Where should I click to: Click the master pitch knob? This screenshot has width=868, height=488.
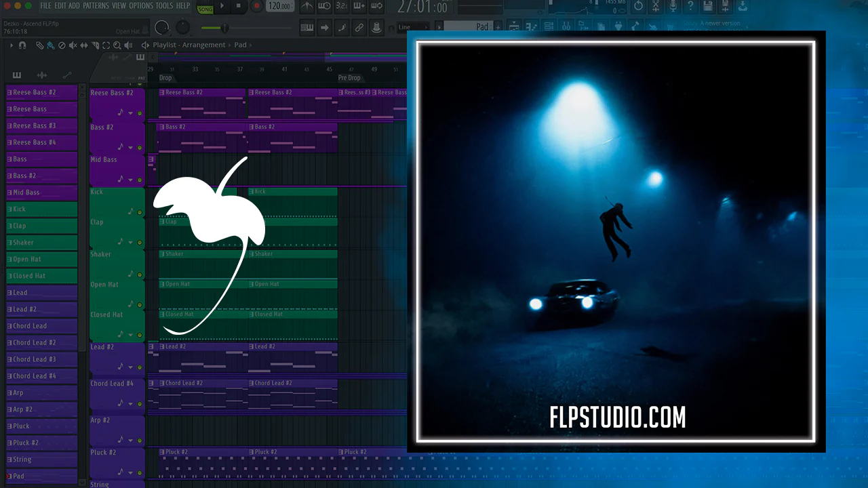click(x=183, y=28)
